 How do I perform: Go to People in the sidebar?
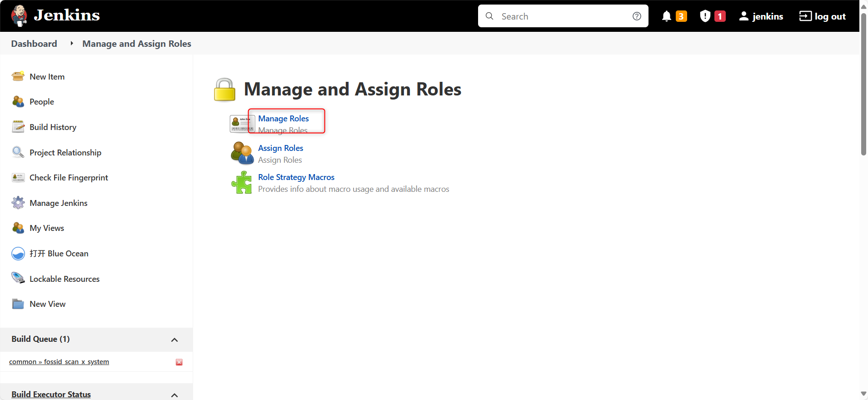pyautogui.click(x=42, y=102)
